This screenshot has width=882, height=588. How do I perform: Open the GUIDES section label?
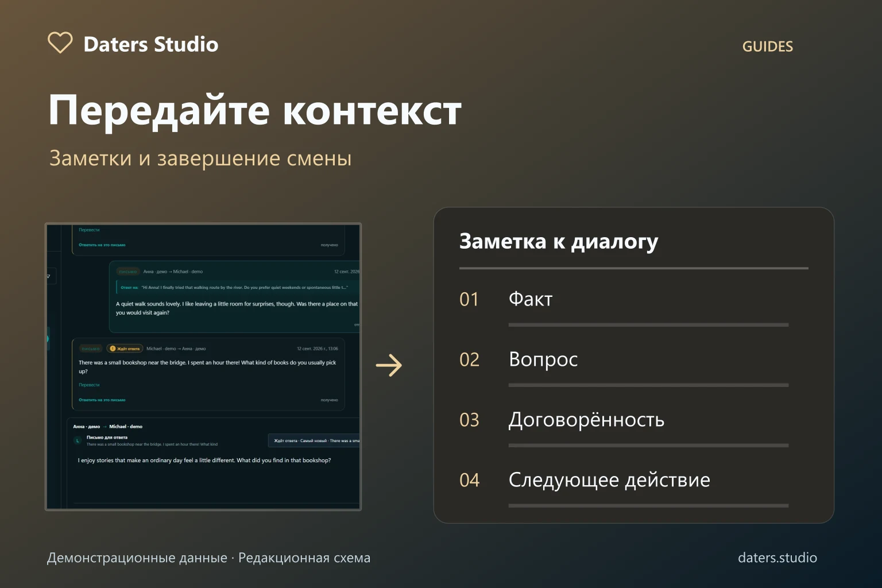tap(767, 47)
